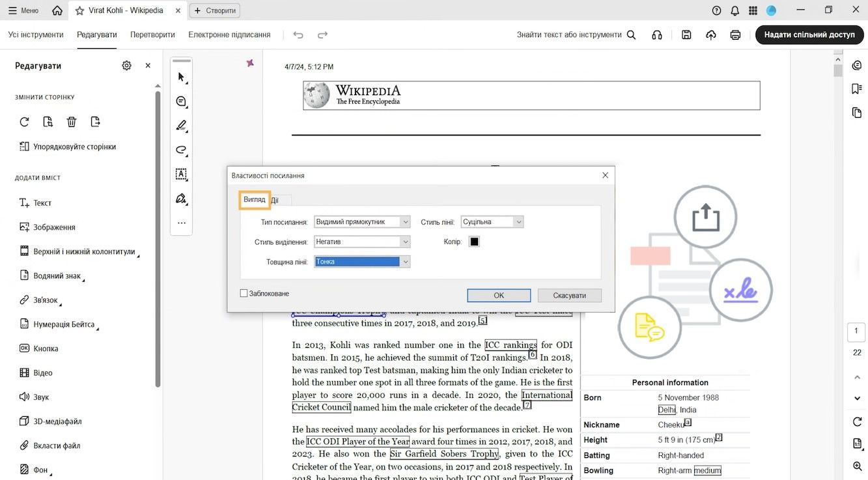
Task: Star the Virat Kohli document tab
Action: tap(79, 10)
